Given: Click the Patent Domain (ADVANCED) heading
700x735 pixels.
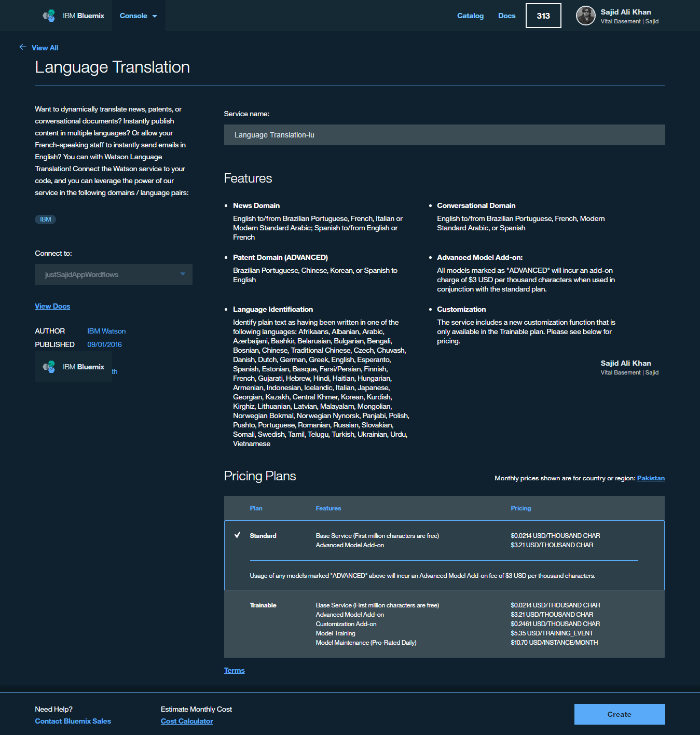Looking at the screenshot, I should 280,257.
